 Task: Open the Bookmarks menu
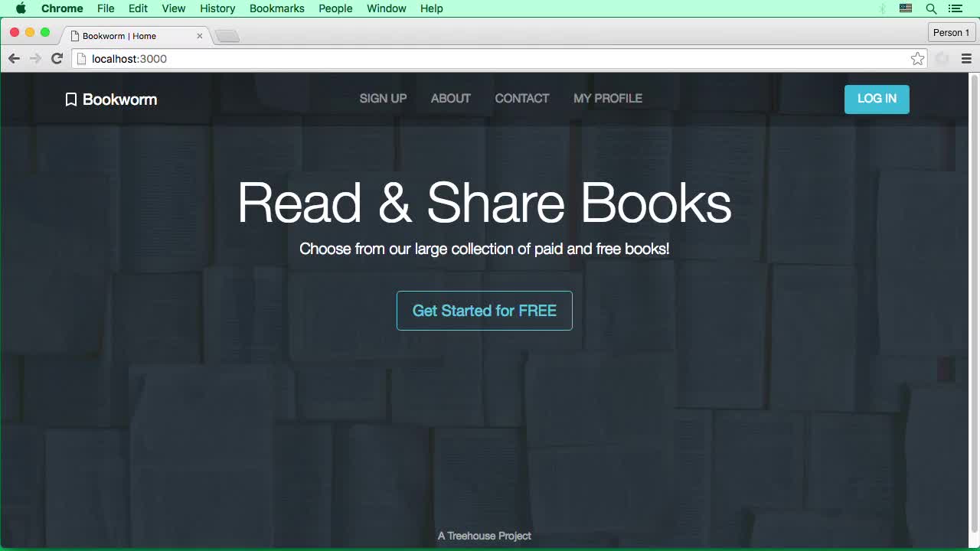pyautogui.click(x=277, y=8)
